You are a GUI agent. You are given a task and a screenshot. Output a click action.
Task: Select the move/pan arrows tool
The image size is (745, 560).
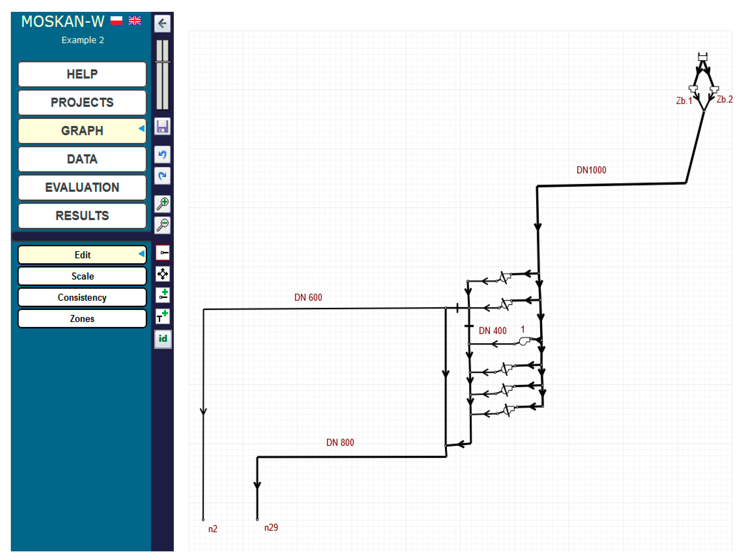pyautogui.click(x=163, y=274)
